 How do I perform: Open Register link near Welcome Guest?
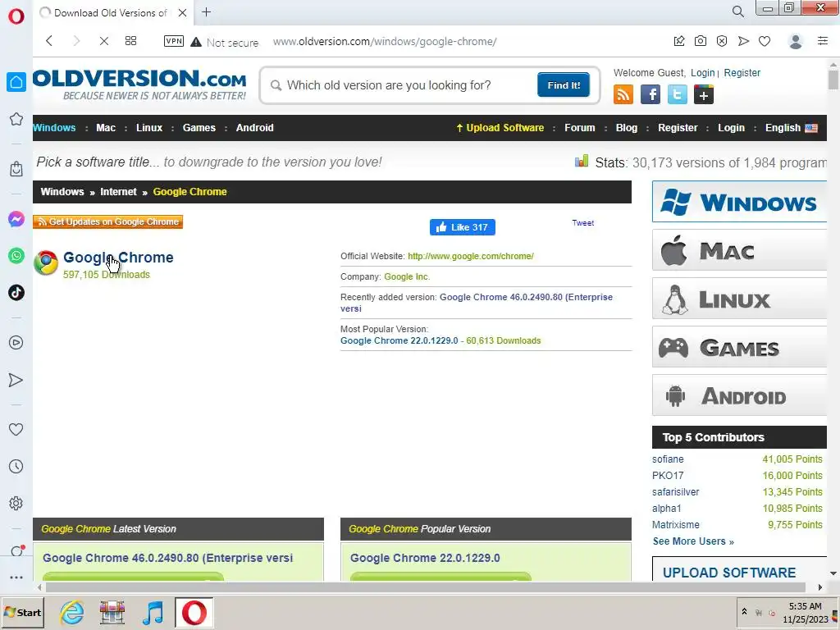click(x=742, y=73)
